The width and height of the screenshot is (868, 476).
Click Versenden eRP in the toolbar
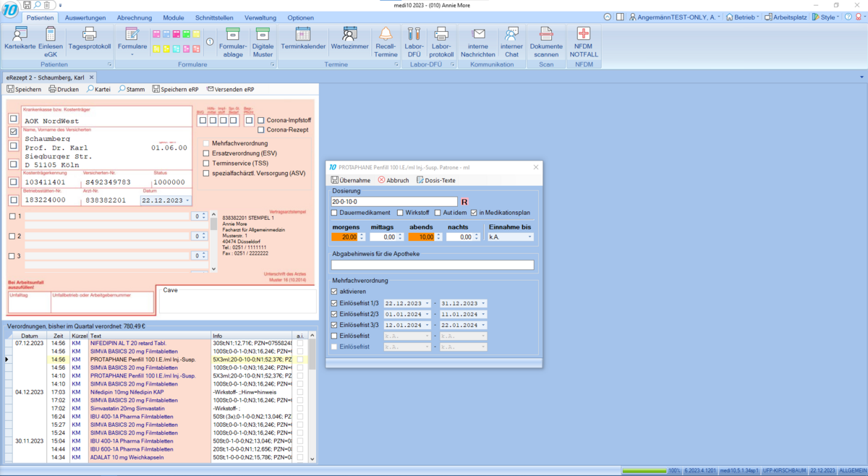(x=230, y=90)
